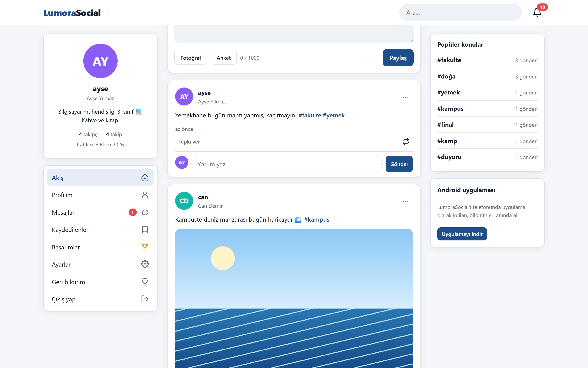Click the 4 takip following count
Image resolution: width=588 pixels, height=368 pixels.
pos(114,134)
